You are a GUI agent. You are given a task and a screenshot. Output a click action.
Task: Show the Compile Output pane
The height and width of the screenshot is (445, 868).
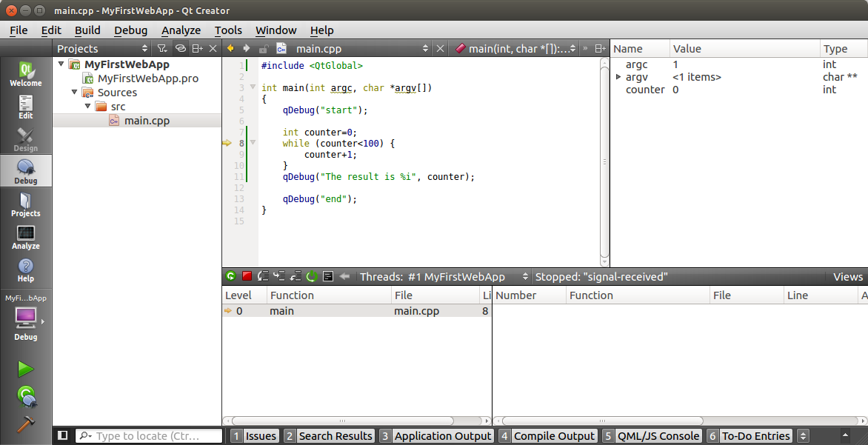point(547,435)
